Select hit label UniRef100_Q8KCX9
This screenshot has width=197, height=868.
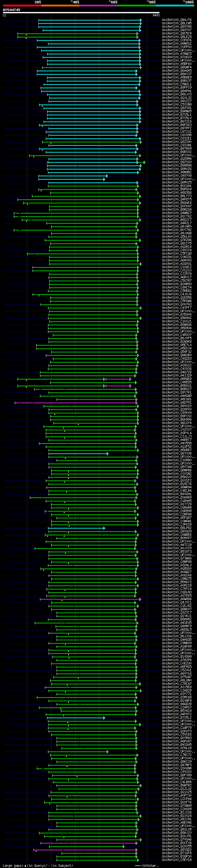pos(177,761)
